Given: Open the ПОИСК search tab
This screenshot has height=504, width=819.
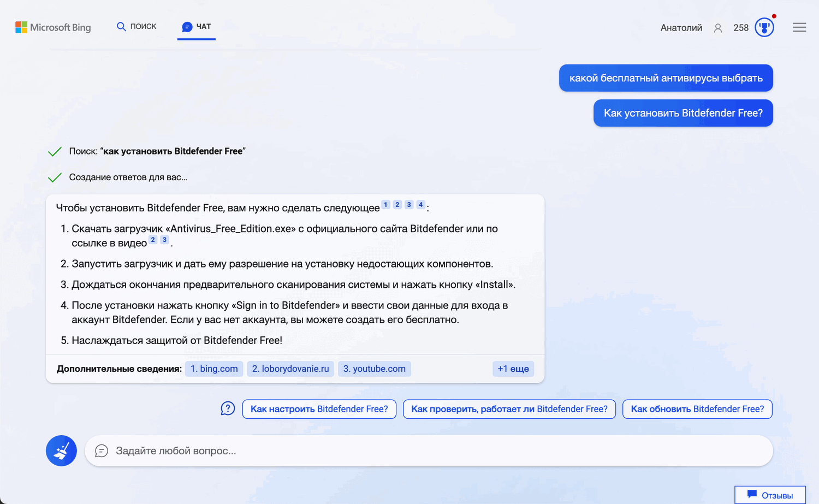Looking at the screenshot, I should (136, 26).
